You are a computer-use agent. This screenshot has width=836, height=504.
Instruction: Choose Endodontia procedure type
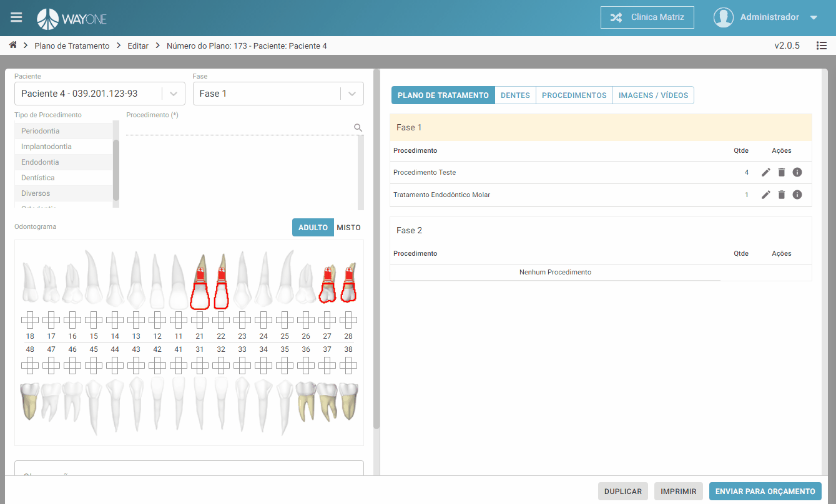click(64, 162)
